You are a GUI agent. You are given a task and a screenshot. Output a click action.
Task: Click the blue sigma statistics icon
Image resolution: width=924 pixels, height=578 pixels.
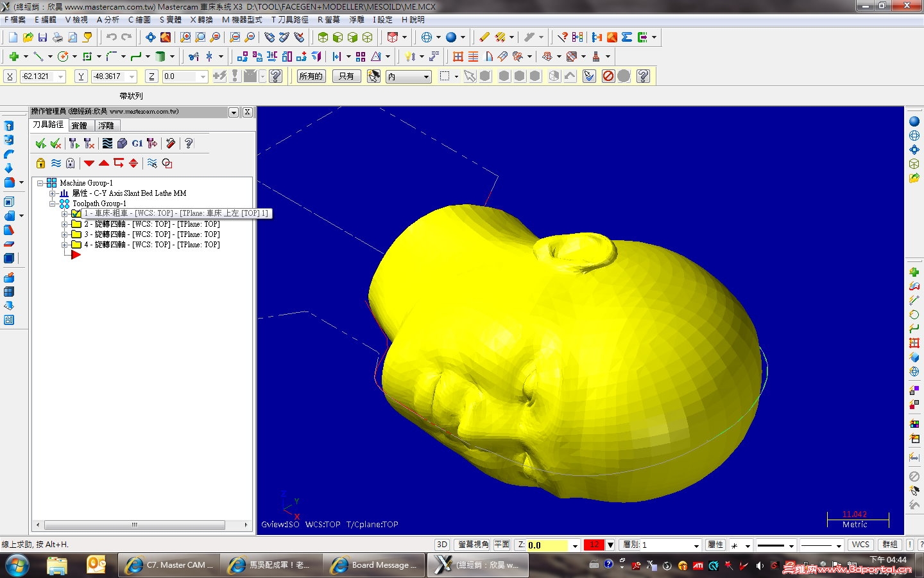pos(627,37)
